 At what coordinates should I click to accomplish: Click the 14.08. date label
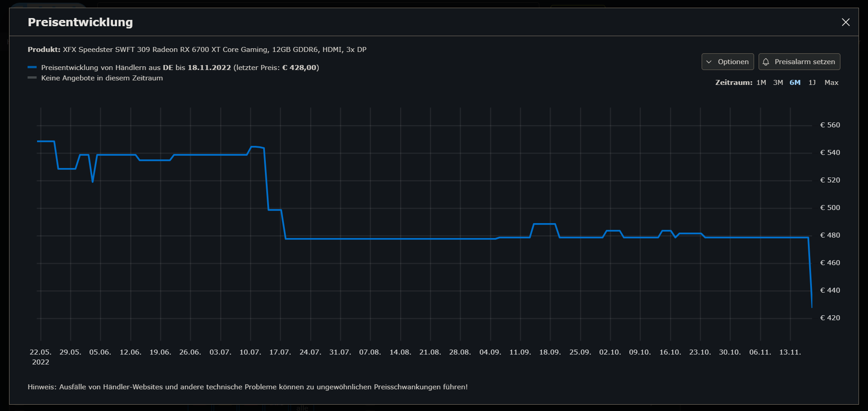pyautogui.click(x=401, y=352)
